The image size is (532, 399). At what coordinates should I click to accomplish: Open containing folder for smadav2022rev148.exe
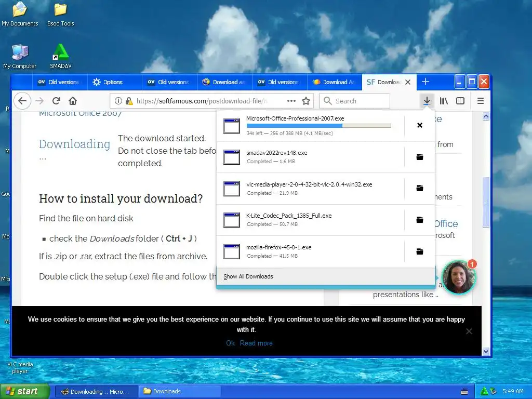tap(420, 157)
